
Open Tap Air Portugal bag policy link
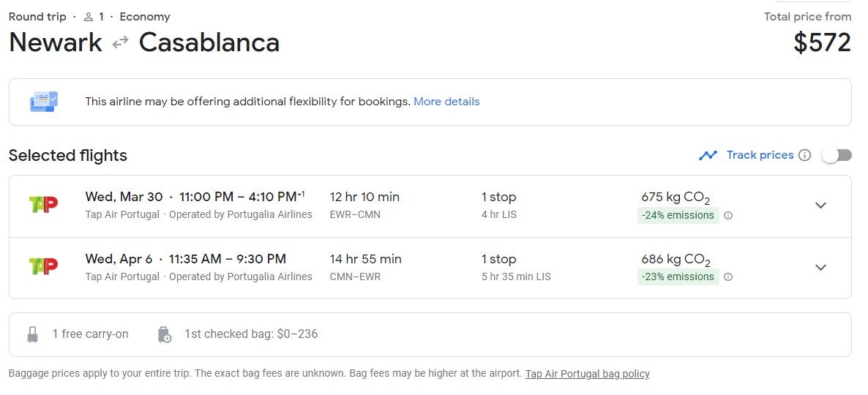click(x=588, y=374)
